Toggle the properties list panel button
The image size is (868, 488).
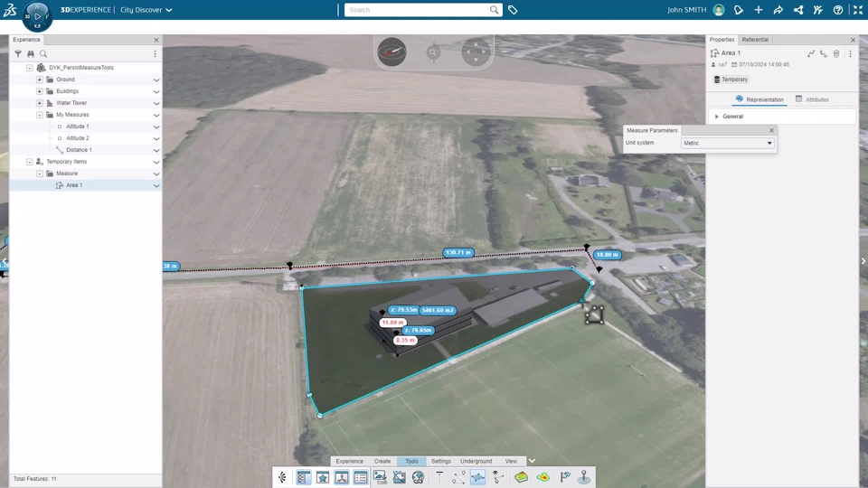361,477
